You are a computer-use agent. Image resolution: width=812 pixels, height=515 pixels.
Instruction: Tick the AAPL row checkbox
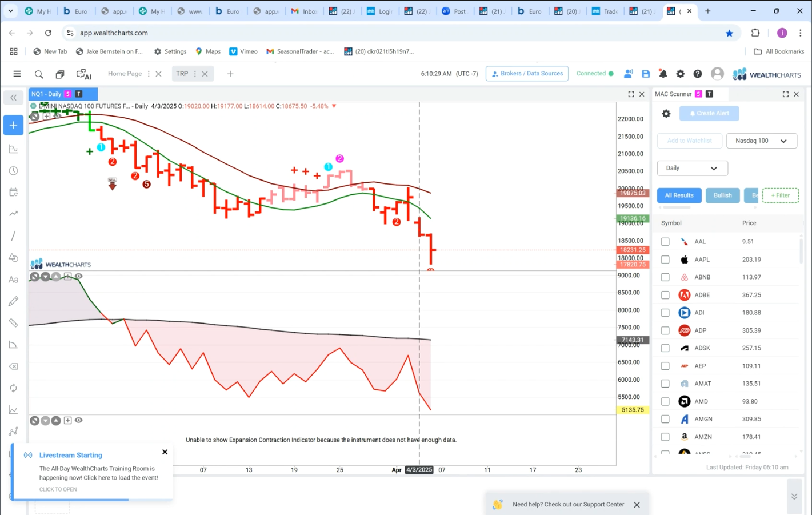[665, 260]
